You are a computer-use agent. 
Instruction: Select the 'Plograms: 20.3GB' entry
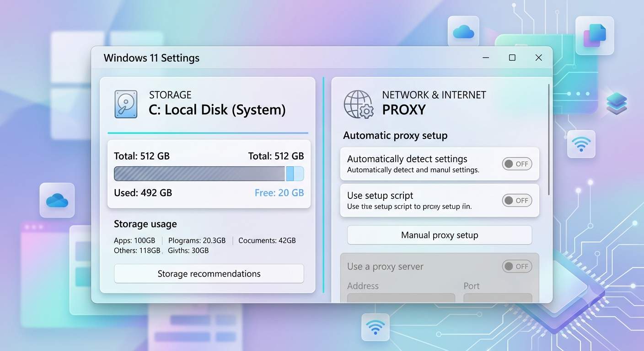[x=197, y=240]
